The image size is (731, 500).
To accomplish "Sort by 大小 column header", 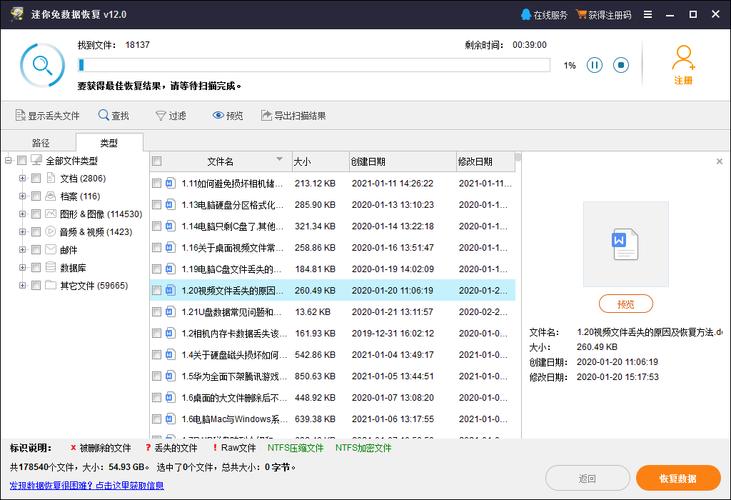I will point(321,162).
